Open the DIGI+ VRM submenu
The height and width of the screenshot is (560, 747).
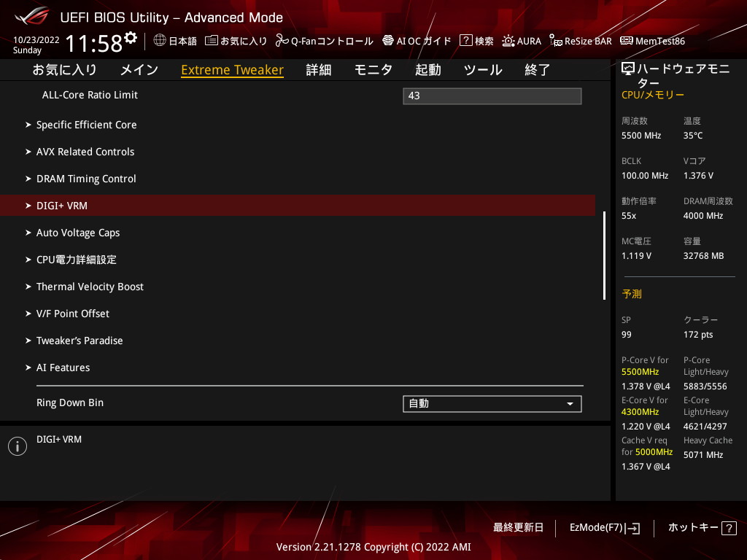point(298,205)
